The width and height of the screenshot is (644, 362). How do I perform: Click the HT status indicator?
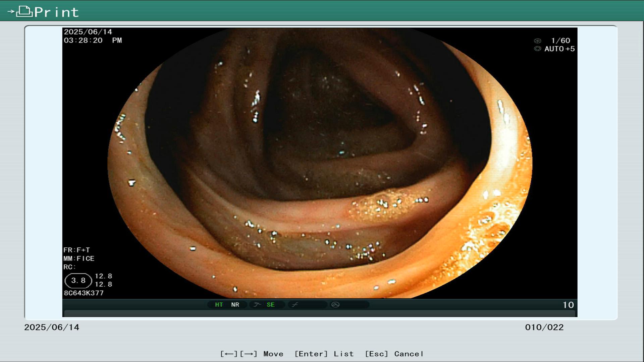[219, 305]
